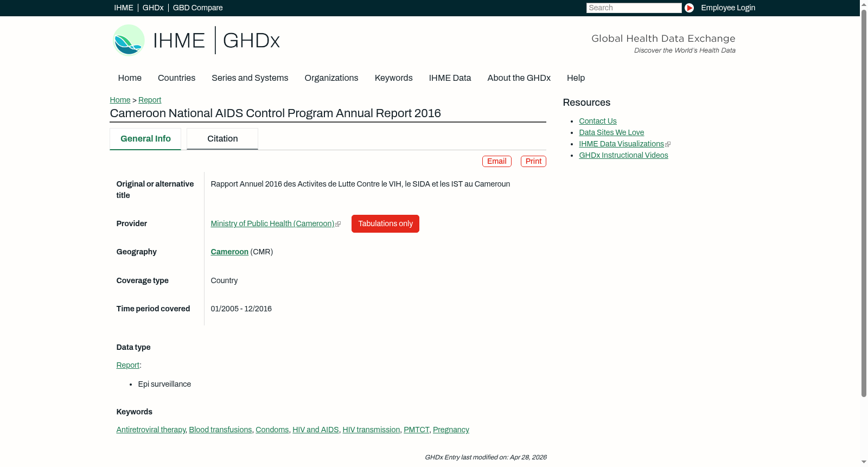The height and width of the screenshot is (467, 868).
Task: Click the Rapport Annuel 2016 alternative title text
Action: [x=360, y=184]
